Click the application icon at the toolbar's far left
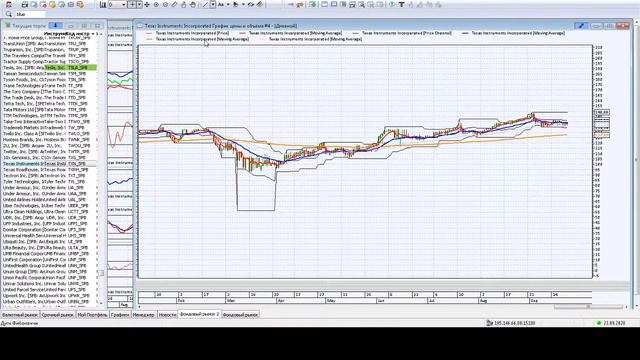This screenshot has height=360, width=640. click(x=8, y=5)
